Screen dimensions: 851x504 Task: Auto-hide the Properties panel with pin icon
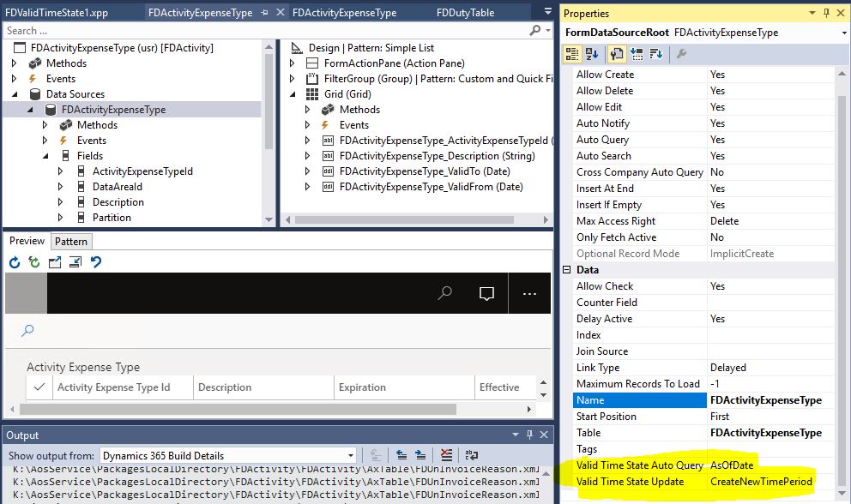[x=827, y=13]
